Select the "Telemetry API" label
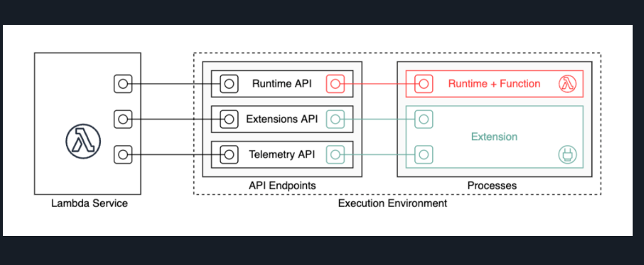Screen dimensions: 644x265 pyautogui.click(x=281, y=155)
